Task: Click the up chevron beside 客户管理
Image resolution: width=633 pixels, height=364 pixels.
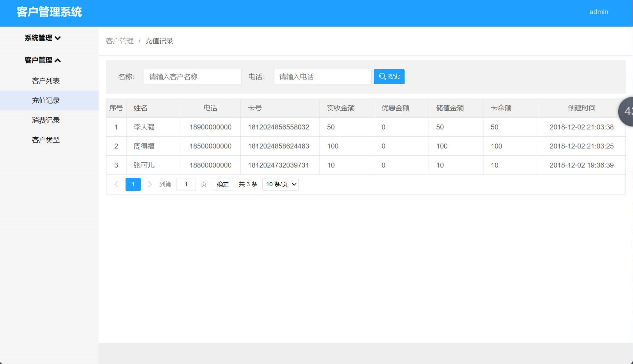Action: 58,60
